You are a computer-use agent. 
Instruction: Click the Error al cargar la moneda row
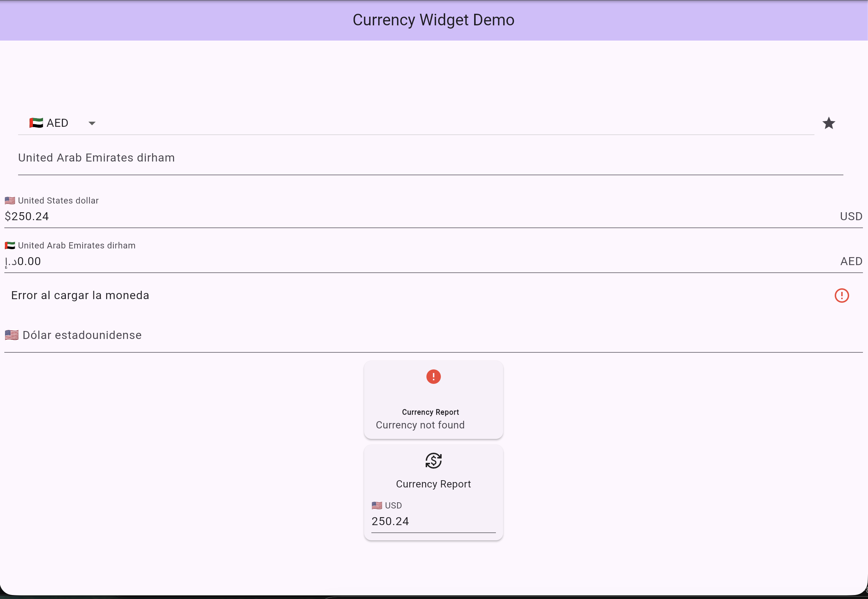pos(80,296)
